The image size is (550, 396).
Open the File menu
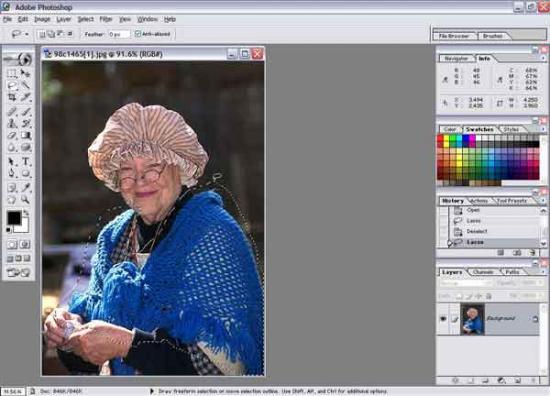click(x=7, y=19)
